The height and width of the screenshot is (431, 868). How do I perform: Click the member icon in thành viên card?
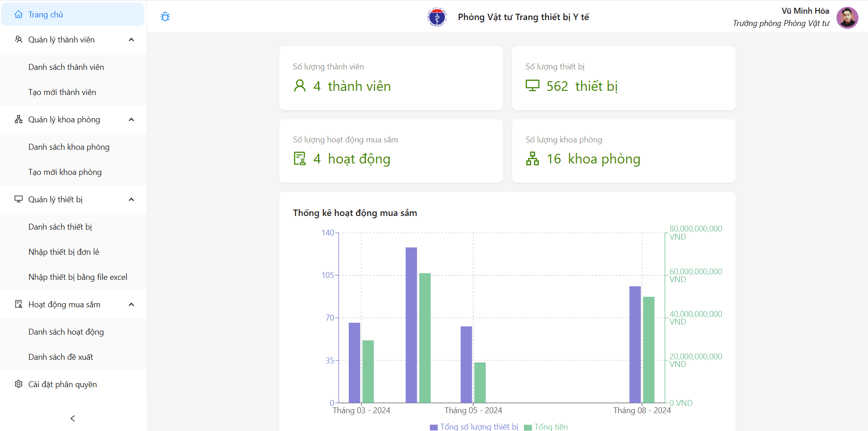300,86
